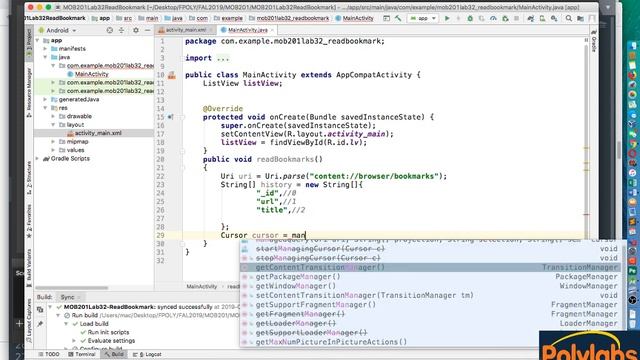Click the fold toggle for import on line 3
This screenshot has width=640, height=360.
point(182,58)
